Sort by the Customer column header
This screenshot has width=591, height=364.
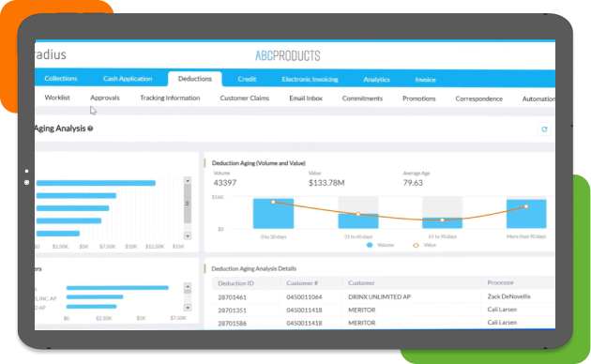coord(361,283)
